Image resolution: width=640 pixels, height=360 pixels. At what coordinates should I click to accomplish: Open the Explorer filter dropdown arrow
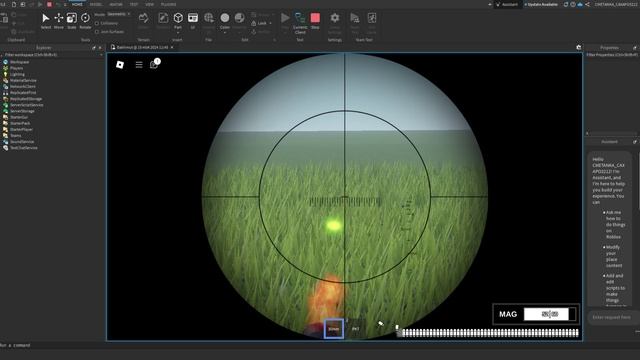click(101, 55)
